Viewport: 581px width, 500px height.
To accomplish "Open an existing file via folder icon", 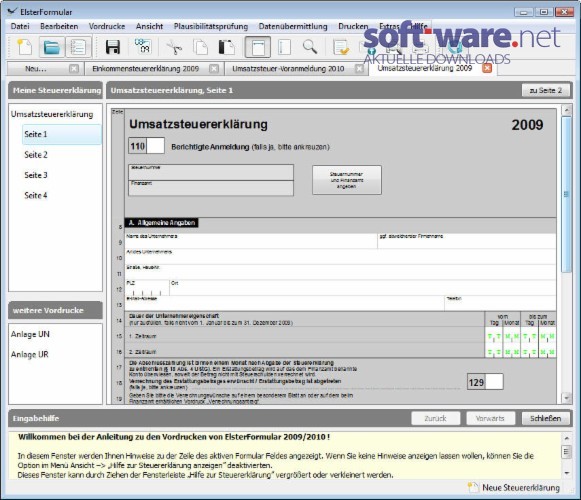I will [51, 47].
